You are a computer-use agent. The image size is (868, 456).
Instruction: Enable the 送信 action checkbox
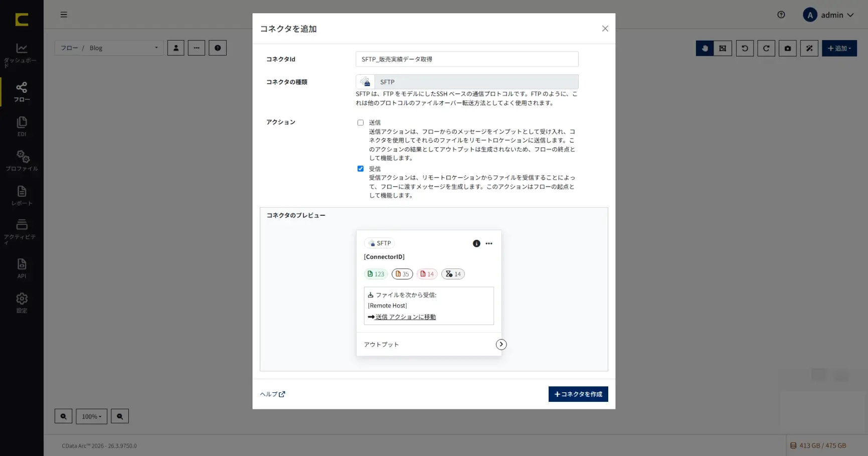[x=361, y=122]
